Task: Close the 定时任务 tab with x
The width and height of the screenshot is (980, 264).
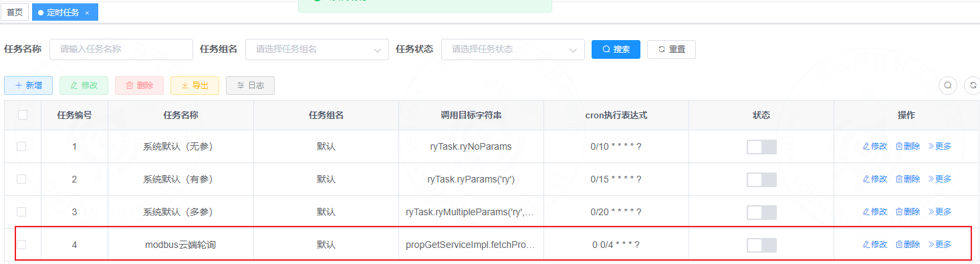Action: pos(87,13)
